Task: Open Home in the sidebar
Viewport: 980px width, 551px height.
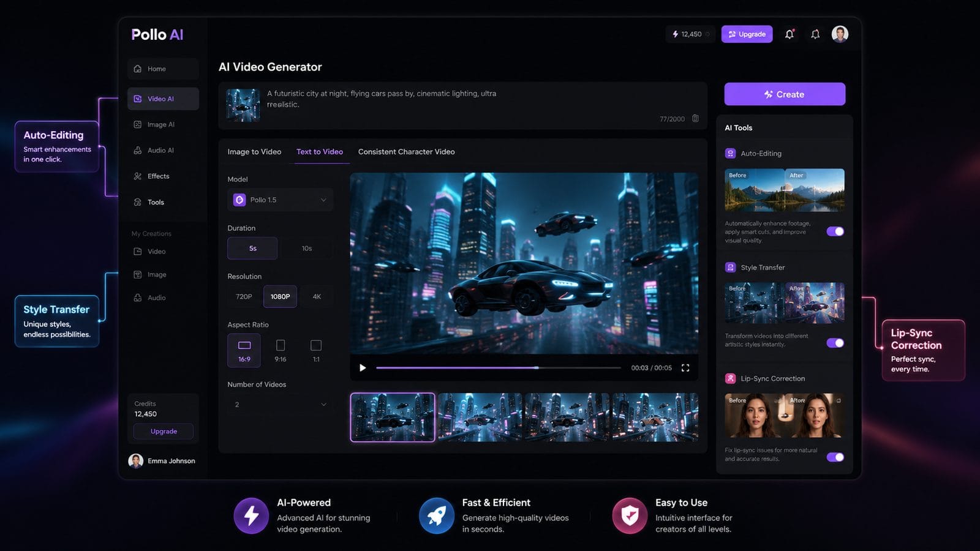Action: coord(163,69)
